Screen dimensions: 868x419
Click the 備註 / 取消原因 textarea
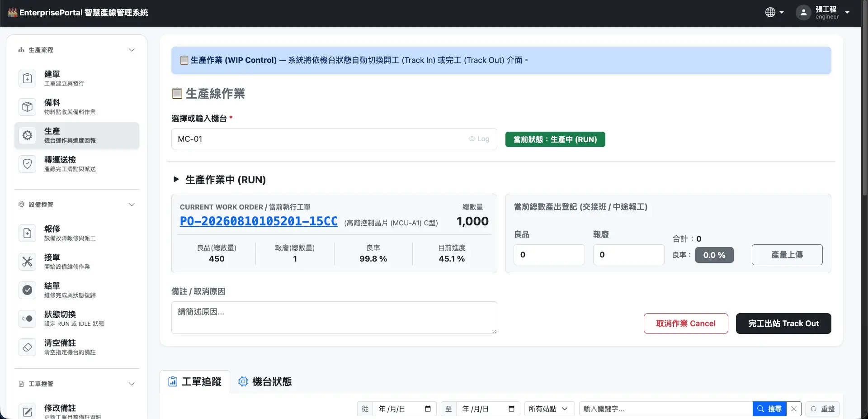pos(334,318)
